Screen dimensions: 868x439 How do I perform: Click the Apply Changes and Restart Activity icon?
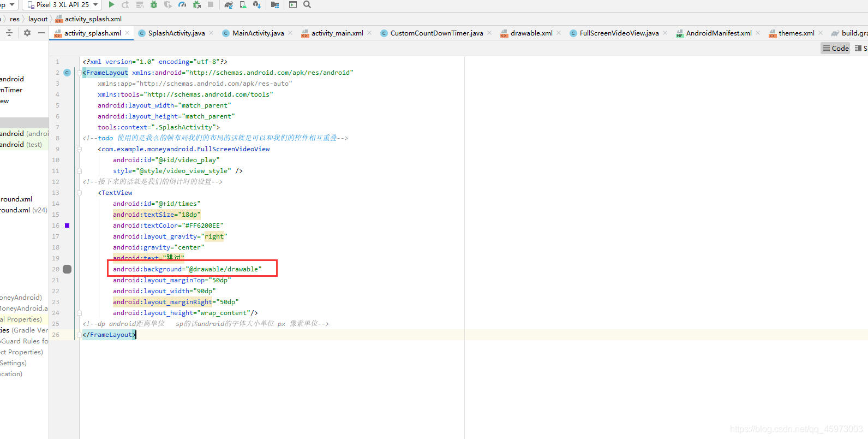pyautogui.click(x=125, y=4)
